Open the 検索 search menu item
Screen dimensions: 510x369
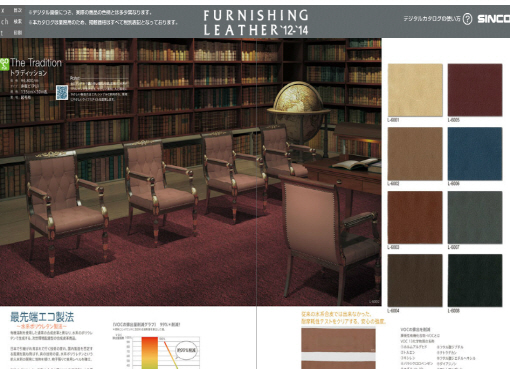[18, 22]
